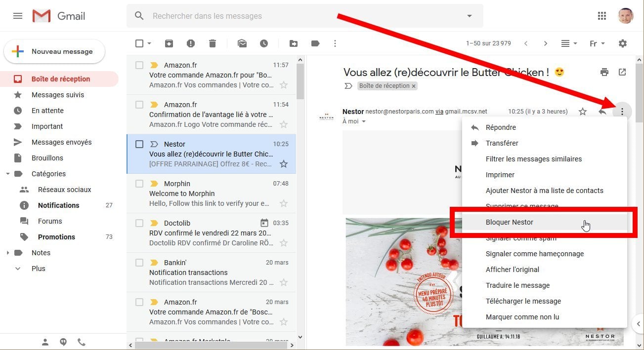
Task: Reply using arrow icon in message header
Action: (x=602, y=112)
